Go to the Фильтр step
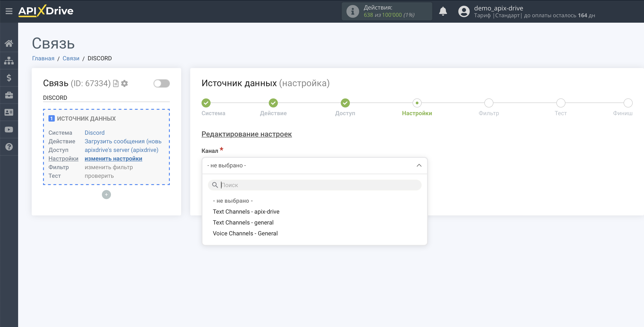Viewport: 644px width, 327px height. tap(489, 103)
